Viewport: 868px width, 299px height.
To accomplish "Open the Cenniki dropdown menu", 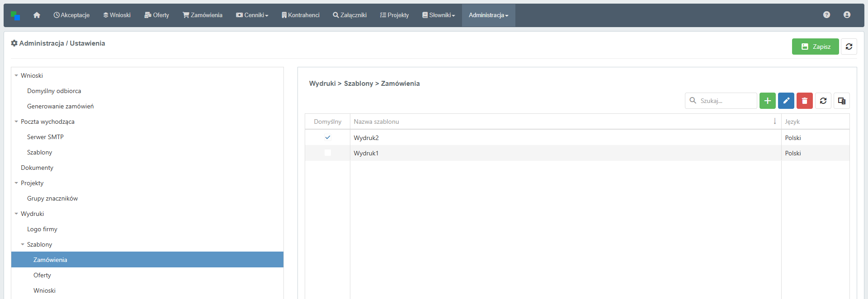I will point(252,15).
